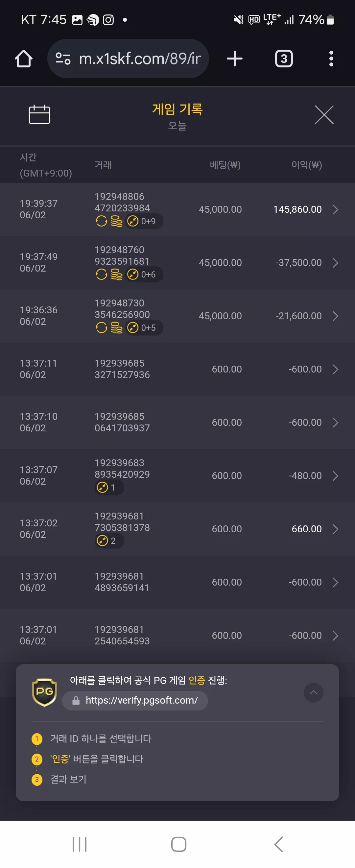The width and height of the screenshot is (355, 868).
Task: Tap Android recent apps button
Action: tap(80, 844)
